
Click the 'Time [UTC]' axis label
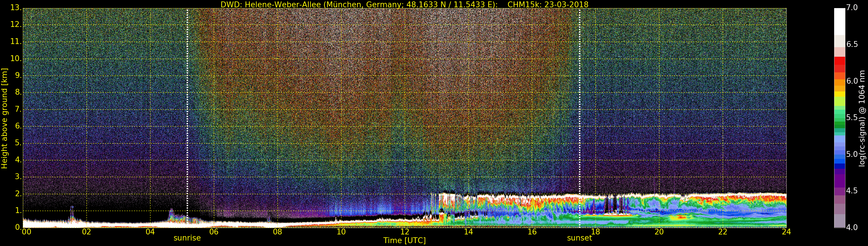click(x=404, y=241)
